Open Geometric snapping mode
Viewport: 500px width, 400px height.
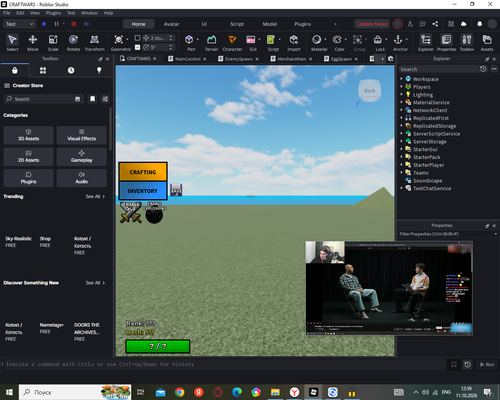point(119,43)
